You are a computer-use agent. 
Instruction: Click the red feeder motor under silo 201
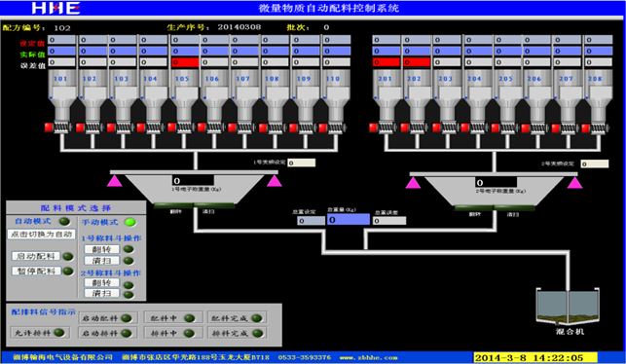(373, 127)
